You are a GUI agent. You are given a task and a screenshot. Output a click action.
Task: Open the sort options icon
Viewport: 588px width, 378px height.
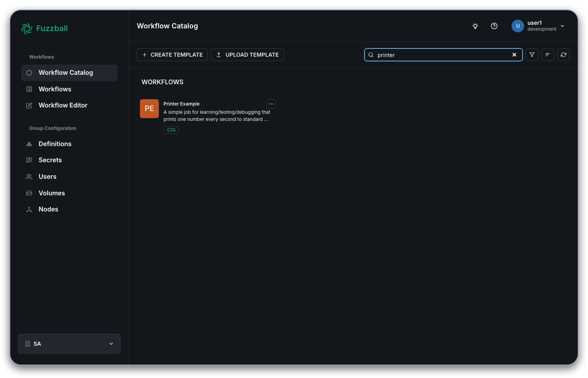click(547, 55)
